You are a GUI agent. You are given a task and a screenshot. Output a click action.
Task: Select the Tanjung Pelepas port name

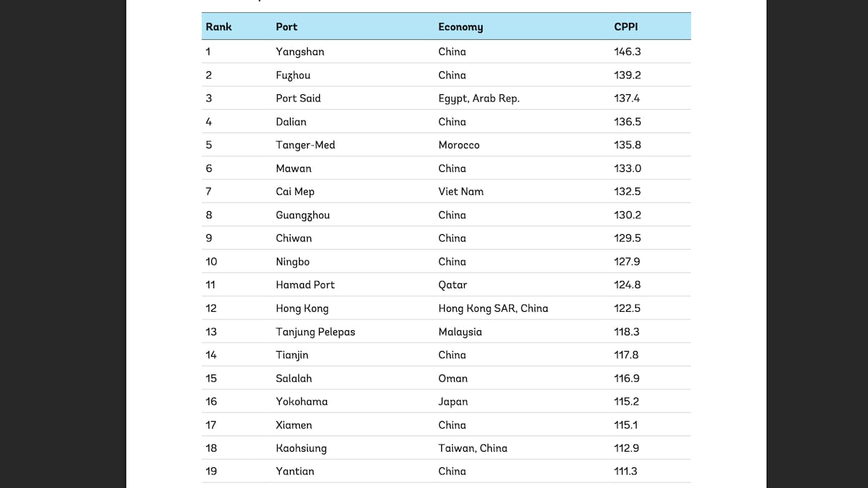click(316, 332)
